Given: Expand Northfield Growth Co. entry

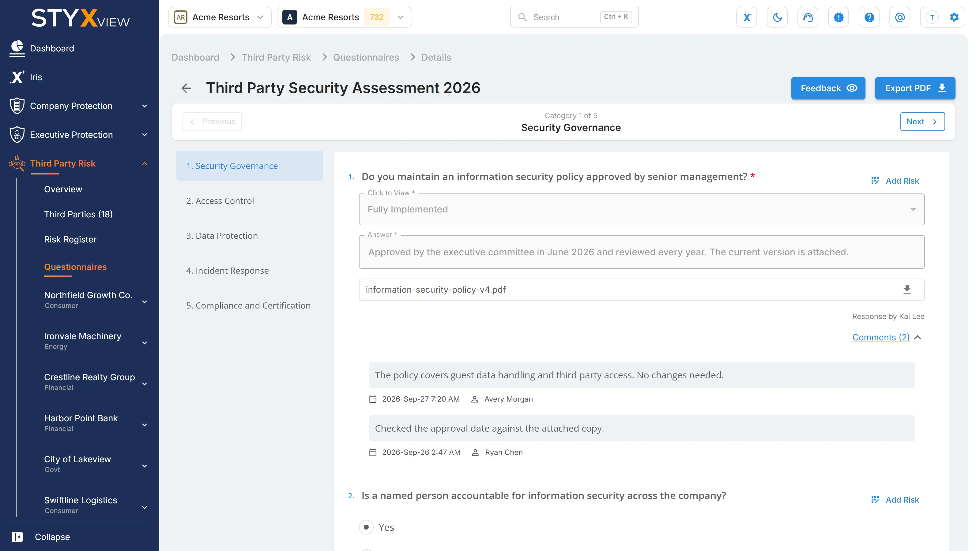Looking at the screenshot, I should click(x=145, y=302).
